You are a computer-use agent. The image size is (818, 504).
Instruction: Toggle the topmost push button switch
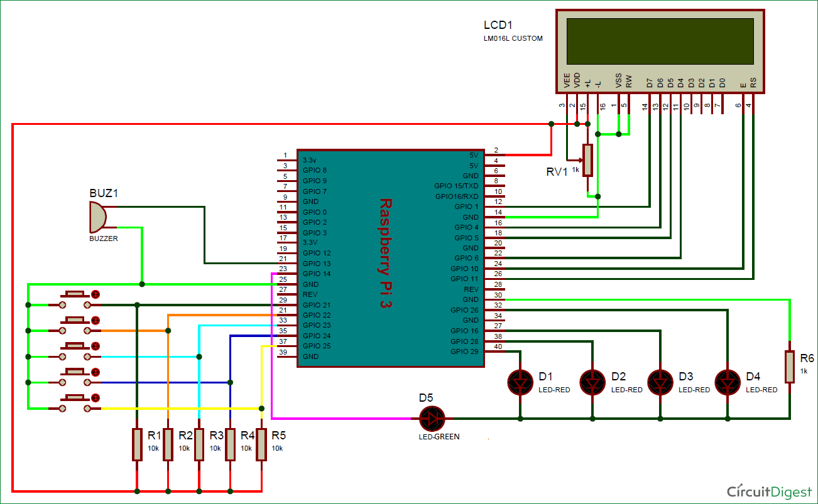pos(74,294)
